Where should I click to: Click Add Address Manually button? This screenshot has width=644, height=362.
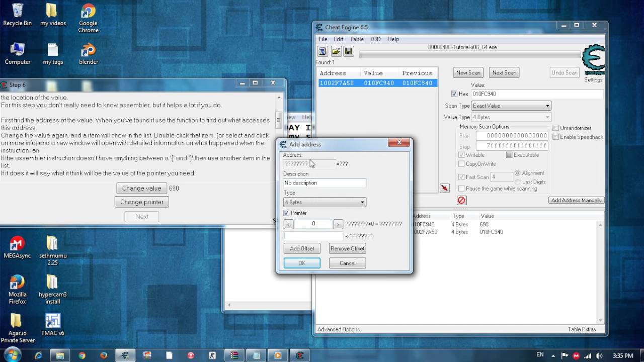tap(576, 200)
